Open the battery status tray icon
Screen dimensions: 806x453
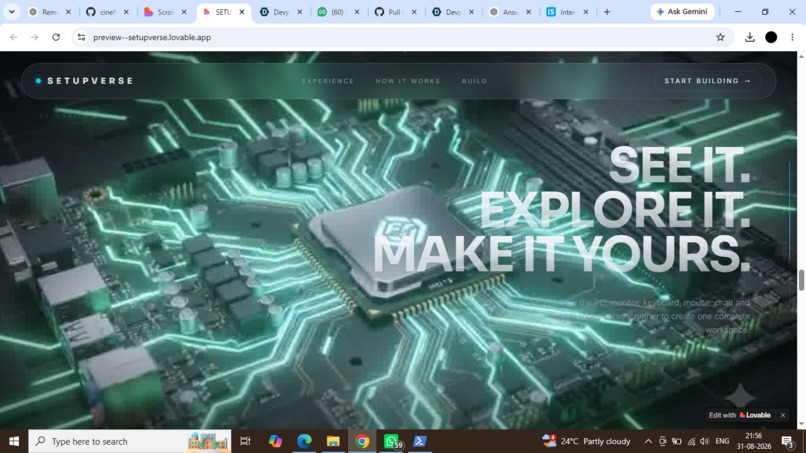click(677, 441)
